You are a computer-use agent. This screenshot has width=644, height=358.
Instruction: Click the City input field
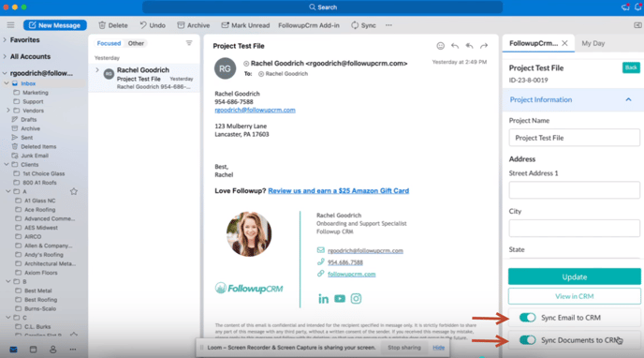pyautogui.click(x=574, y=228)
